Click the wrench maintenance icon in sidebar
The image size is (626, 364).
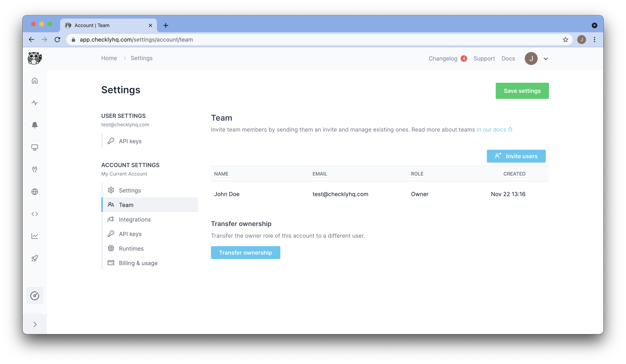pos(34,169)
